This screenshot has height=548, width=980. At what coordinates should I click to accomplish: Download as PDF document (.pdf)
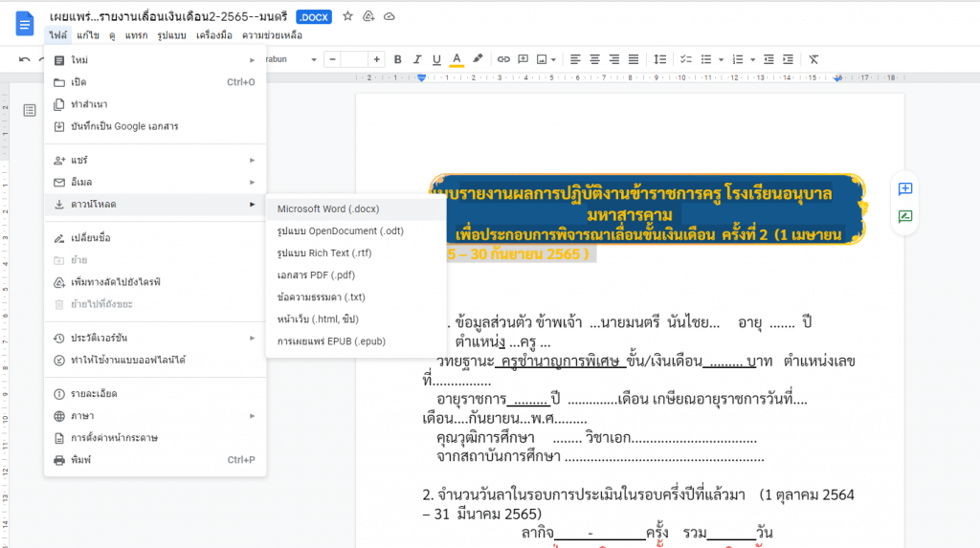pos(356,274)
